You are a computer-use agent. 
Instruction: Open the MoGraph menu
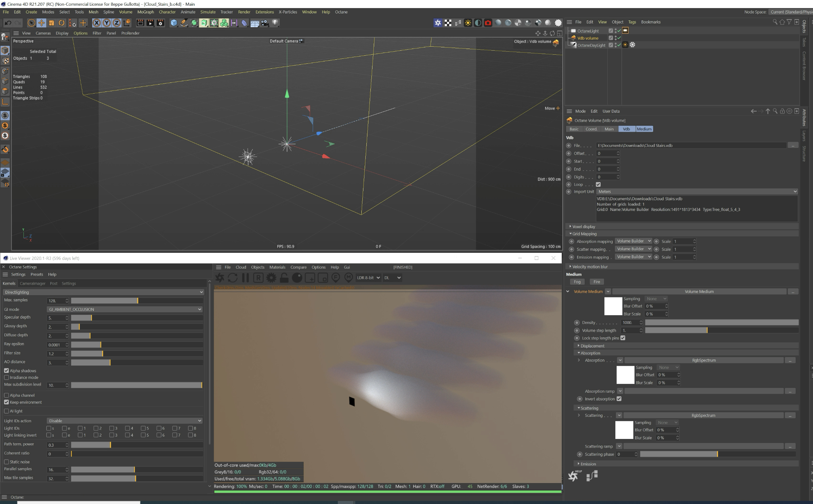point(145,12)
